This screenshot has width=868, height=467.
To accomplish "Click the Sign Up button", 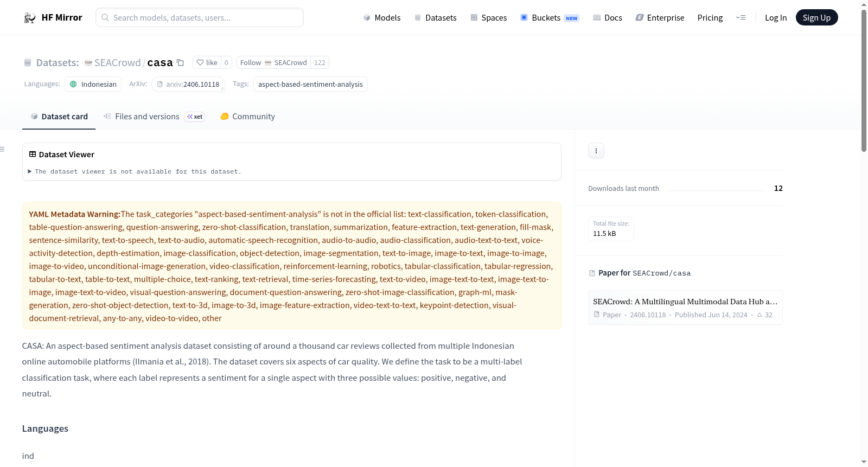I will [x=816, y=18].
